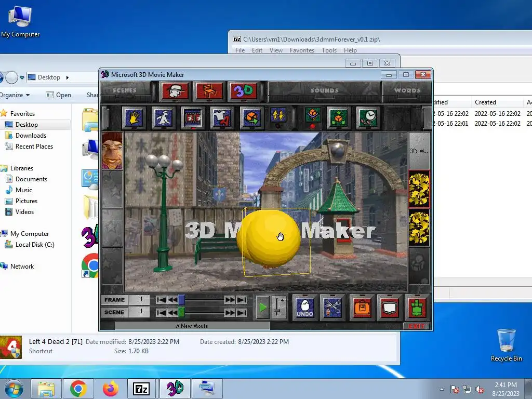The width and height of the screenshot is (532, 399).
Task: Open Firefox from the taskbar
Action: click(110, 389)
